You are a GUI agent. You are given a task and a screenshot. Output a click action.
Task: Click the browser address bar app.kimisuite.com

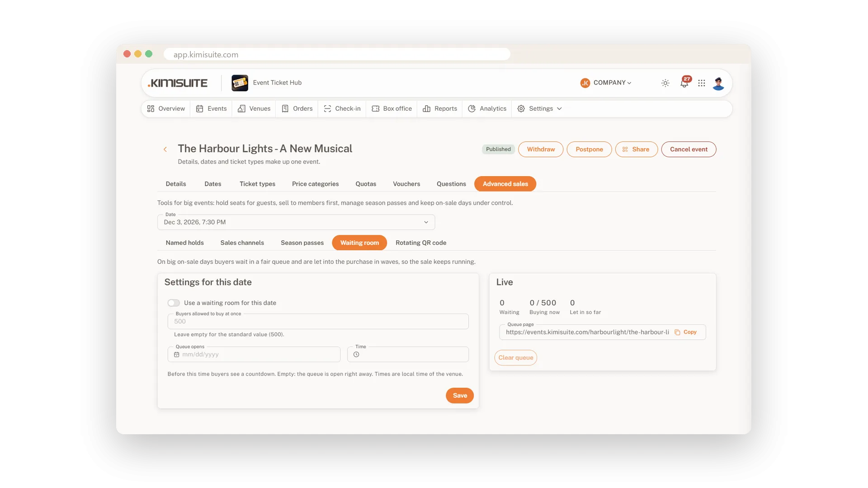pyautogui.click(x=337, y=54)
